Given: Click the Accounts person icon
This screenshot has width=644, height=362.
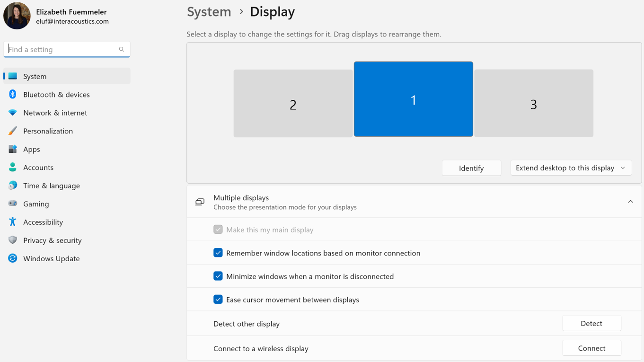Looking at the screenshot, I should (x=13, y=167).
